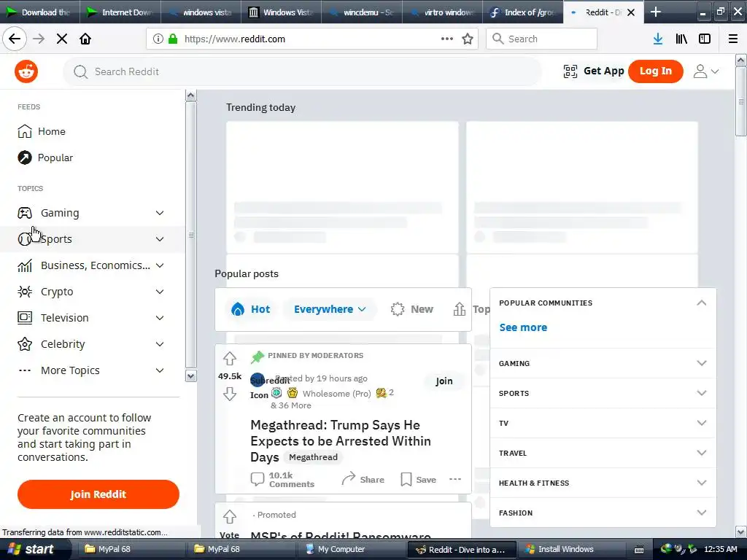Switch to the Windows Vista browser tab
Image resolution: width=747 pixels, height=560 pixels.
pos(281,12)
